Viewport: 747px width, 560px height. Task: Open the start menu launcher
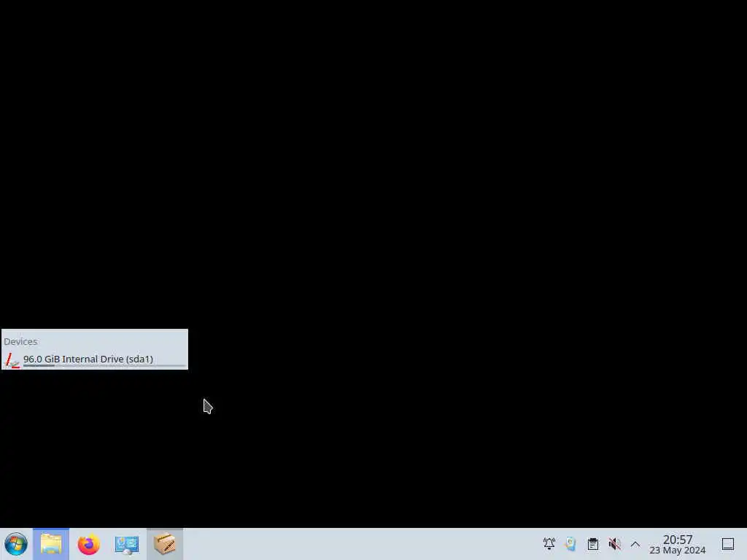point(16,544)
